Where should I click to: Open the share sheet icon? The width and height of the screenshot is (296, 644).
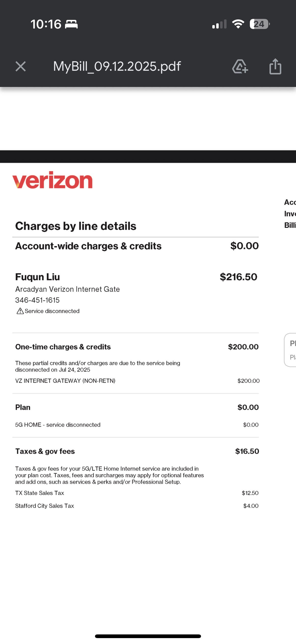point(275,66)
